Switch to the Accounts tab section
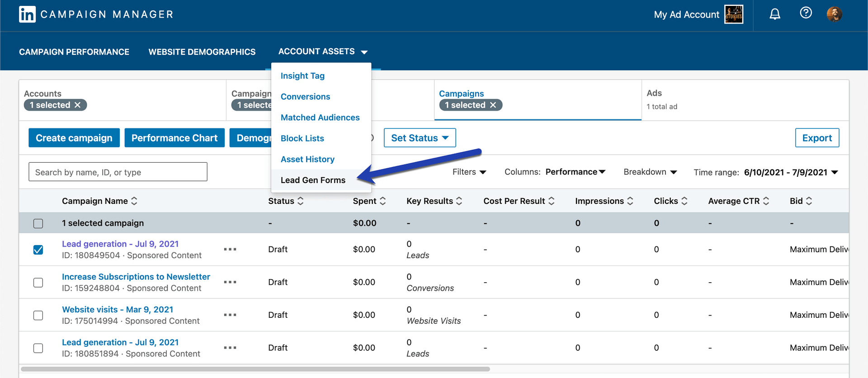Viewport: 868px width, 378px height. (x=123, y=100)
